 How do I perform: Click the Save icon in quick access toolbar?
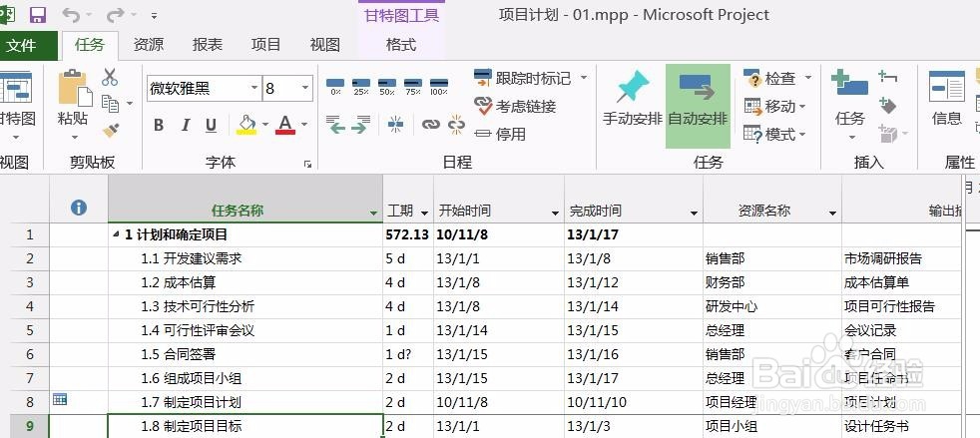click(x=38, y=14)
